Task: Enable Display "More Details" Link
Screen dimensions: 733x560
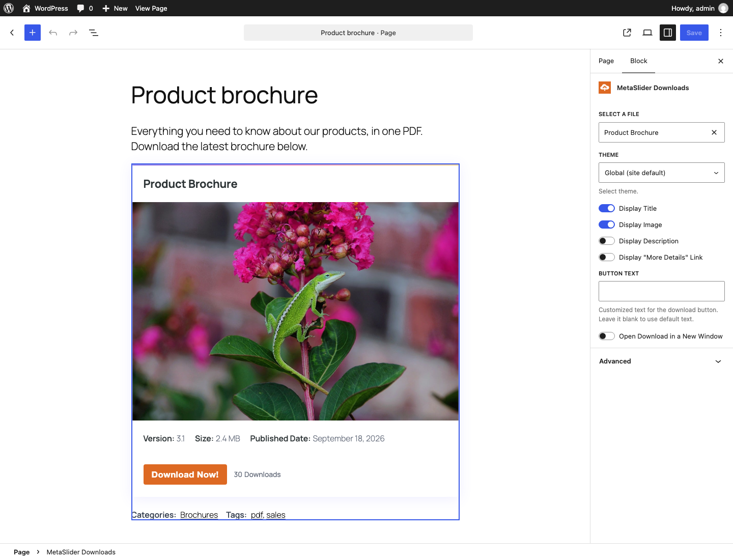Action: [607, 257]
